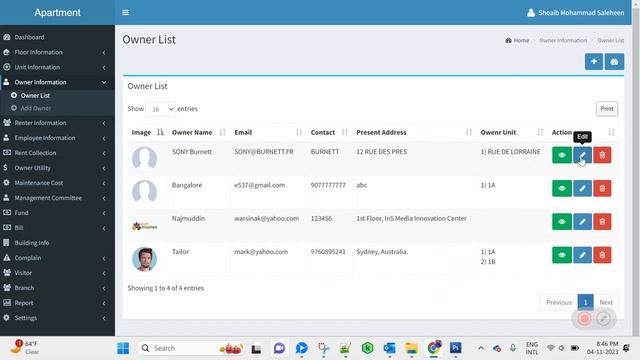Toggle the sidebar with the hamburger icon
The width and height of the screenshot is (640, 360).
coord(125,13)
